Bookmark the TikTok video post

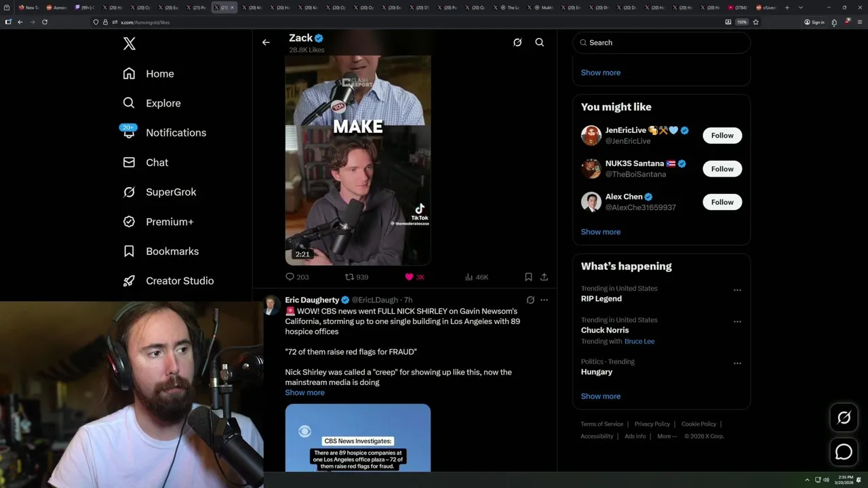click(x=528, y=277)
